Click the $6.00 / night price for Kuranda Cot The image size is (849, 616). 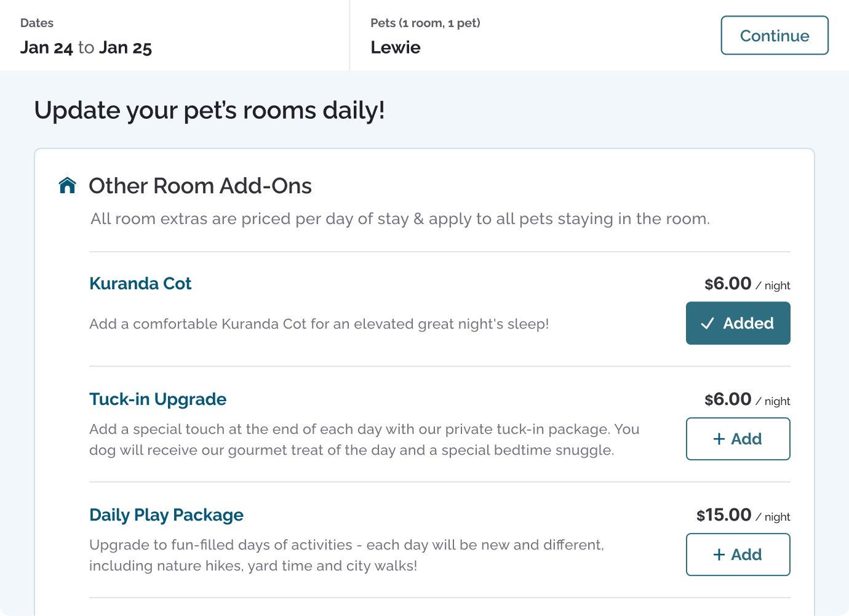[747, 284]
